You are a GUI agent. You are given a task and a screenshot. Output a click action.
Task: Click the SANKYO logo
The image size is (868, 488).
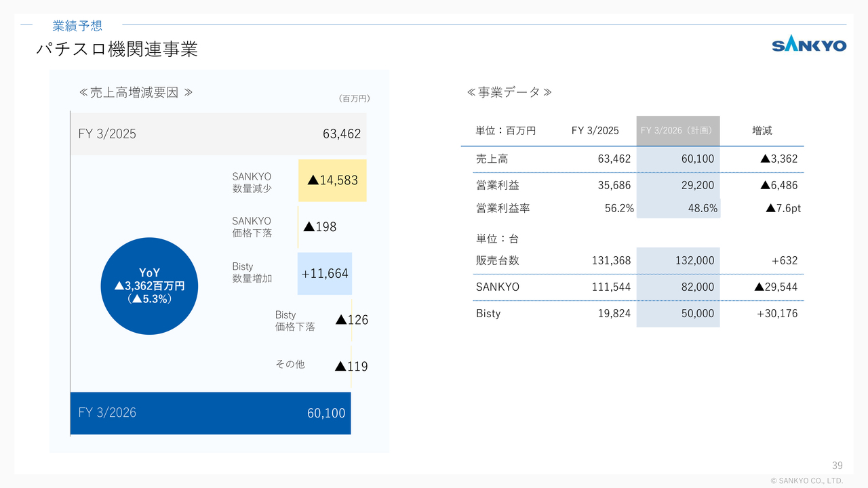point(809,45)
